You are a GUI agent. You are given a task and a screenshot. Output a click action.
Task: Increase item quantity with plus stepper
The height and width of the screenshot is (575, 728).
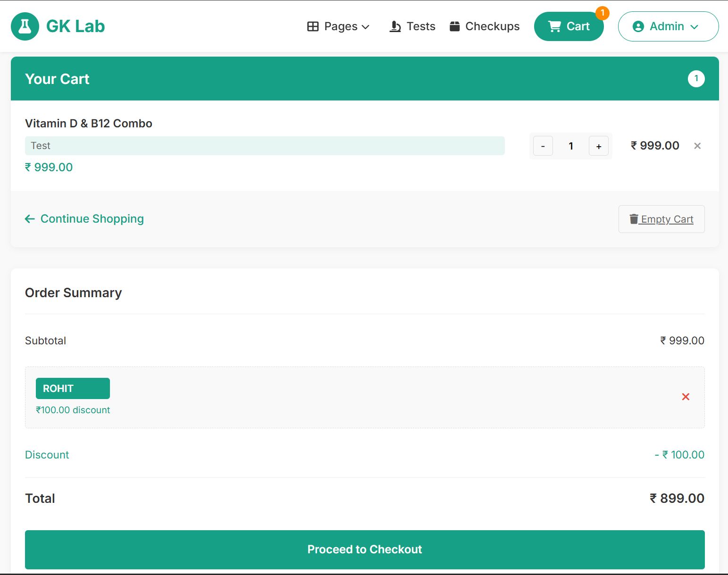(x=598, y=146)
